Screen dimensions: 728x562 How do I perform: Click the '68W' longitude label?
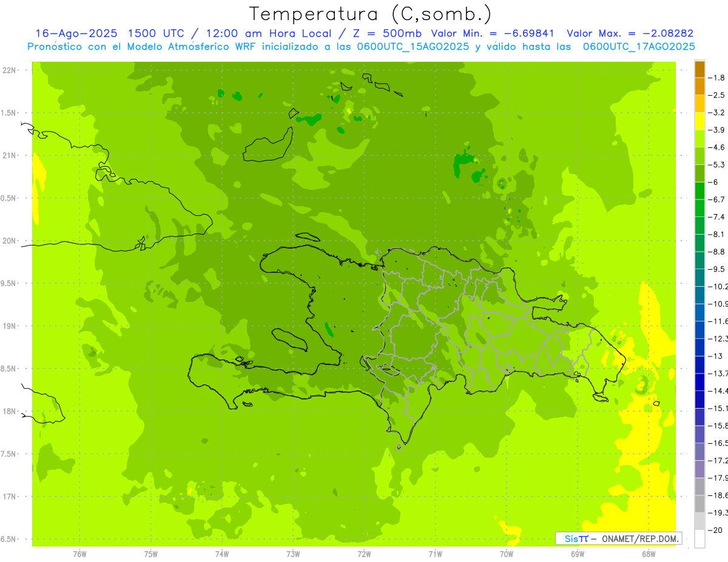pyautogui.click(x=649, y=554)
